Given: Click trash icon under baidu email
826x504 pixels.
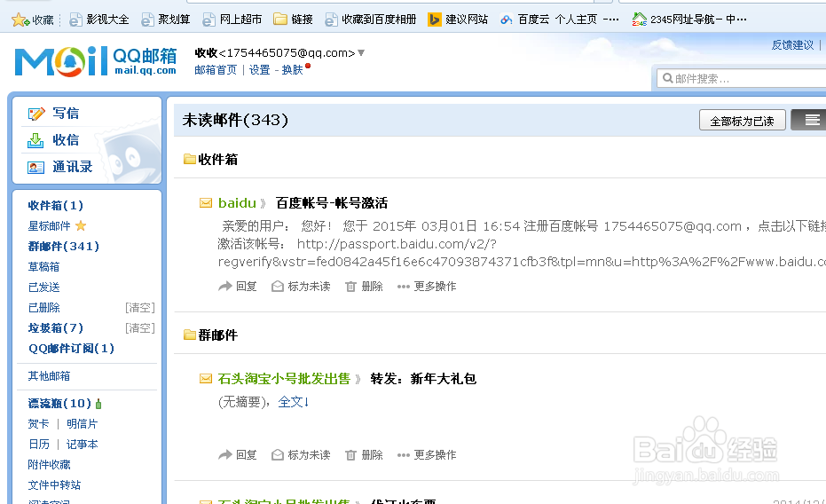Looking at the screenshot, I should (350, 287).
